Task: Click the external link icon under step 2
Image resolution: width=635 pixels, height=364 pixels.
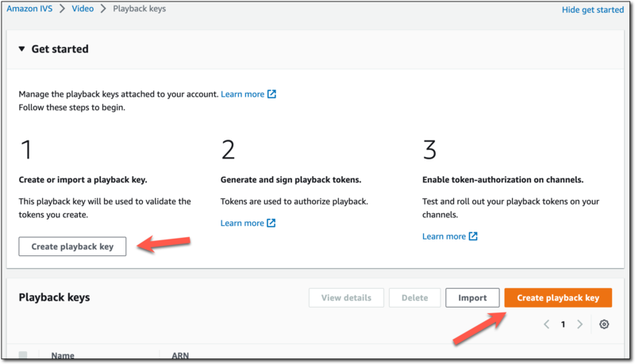Action: tap(271, 223)
